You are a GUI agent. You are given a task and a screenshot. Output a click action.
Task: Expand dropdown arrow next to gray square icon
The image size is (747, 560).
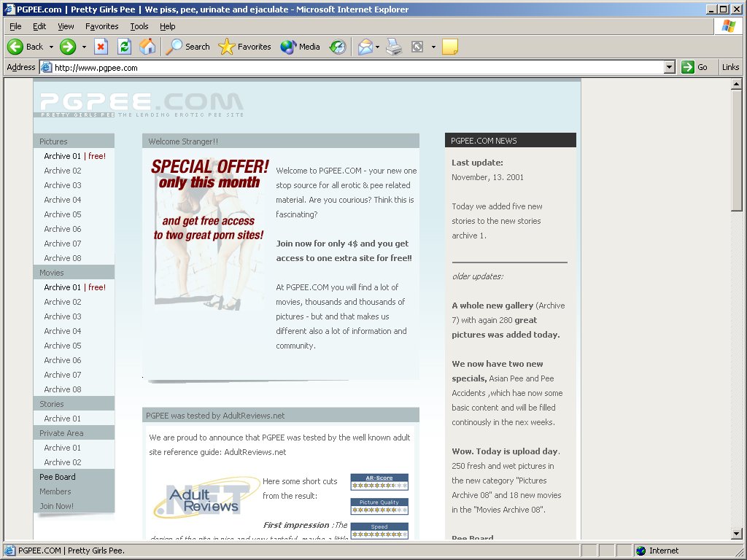click(433, 47)
